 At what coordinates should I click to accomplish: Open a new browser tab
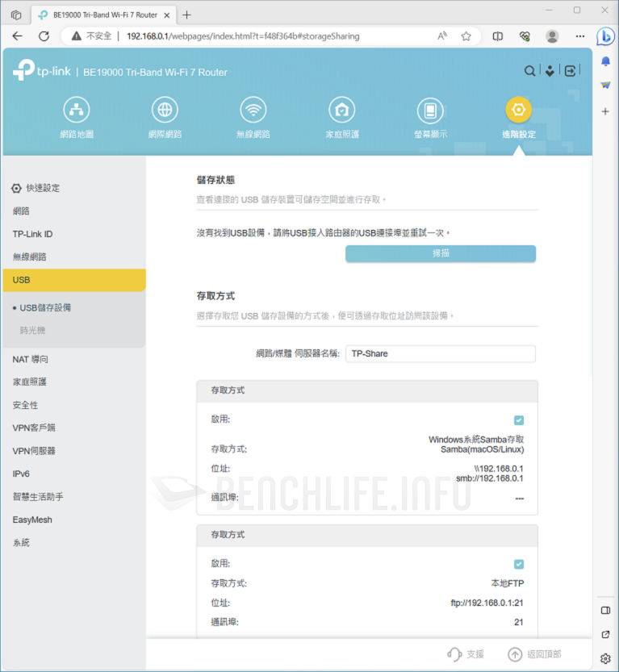186,15
